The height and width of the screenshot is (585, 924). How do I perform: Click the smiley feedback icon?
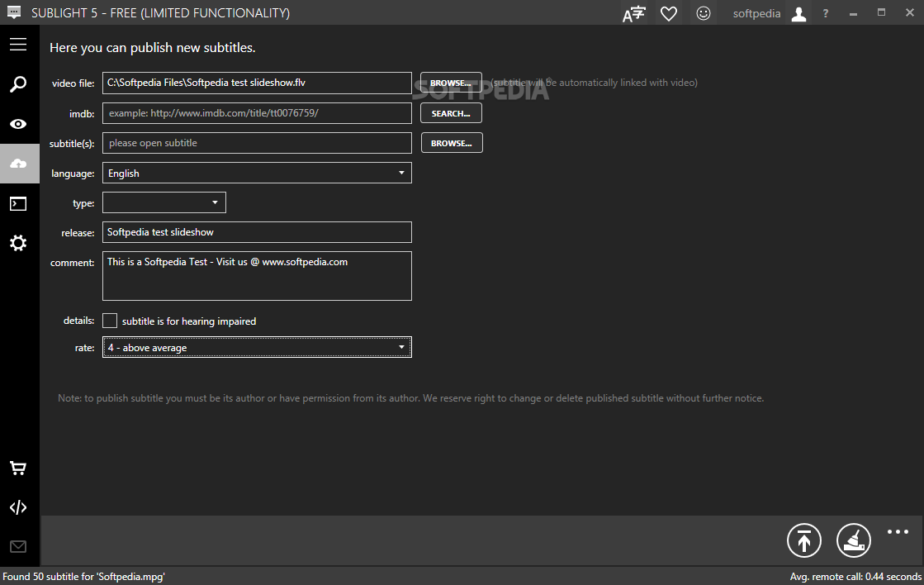point(703,13)
